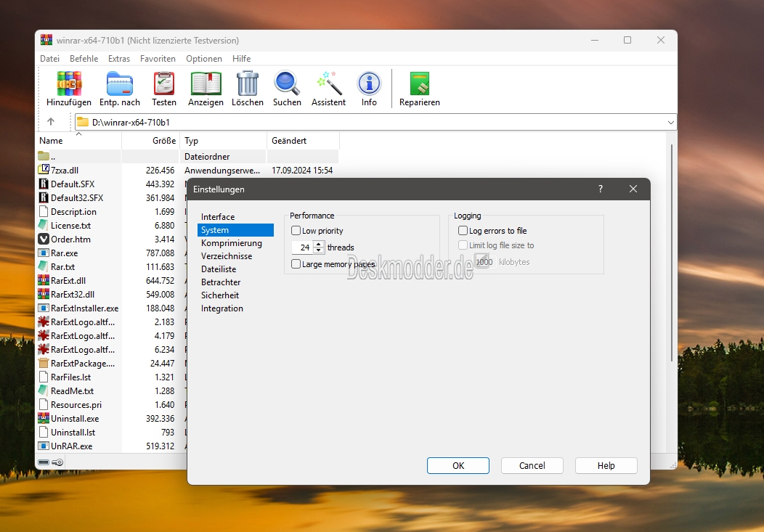Click the Rar.exe file icon
Screen dimensions: 764x532
tap(44, 253)
